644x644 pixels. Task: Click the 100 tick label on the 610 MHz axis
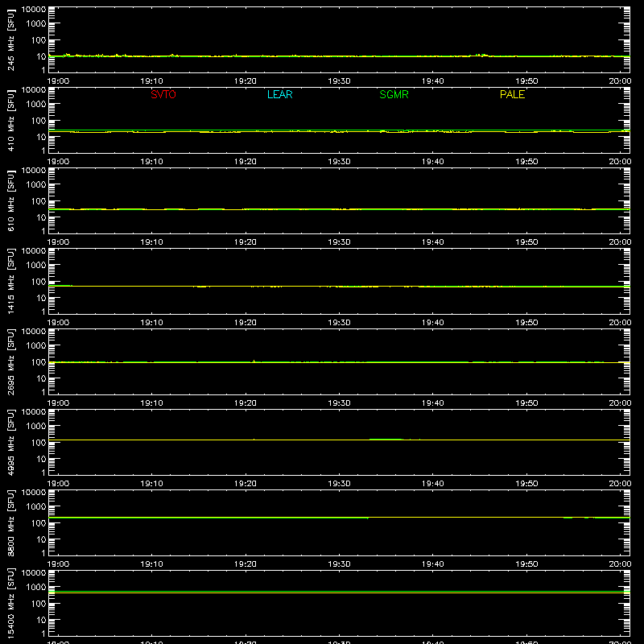(x=39, y=201)
